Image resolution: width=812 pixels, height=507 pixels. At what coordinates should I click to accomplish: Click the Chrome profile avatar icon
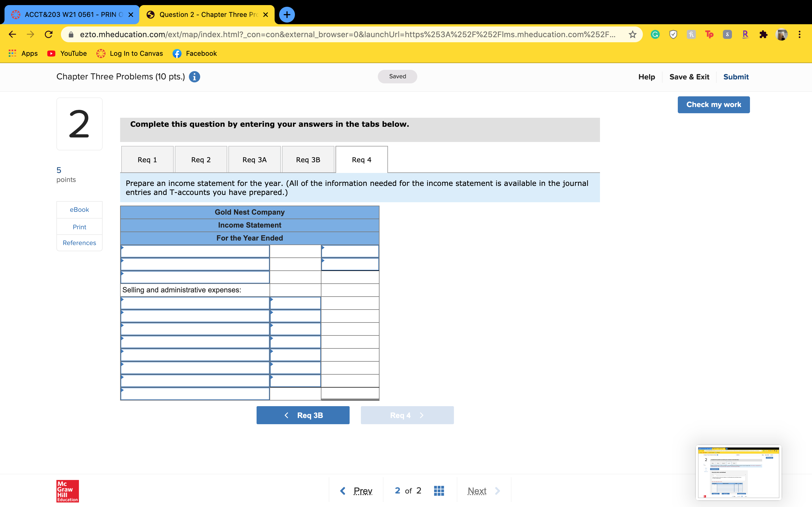[782, 34]
